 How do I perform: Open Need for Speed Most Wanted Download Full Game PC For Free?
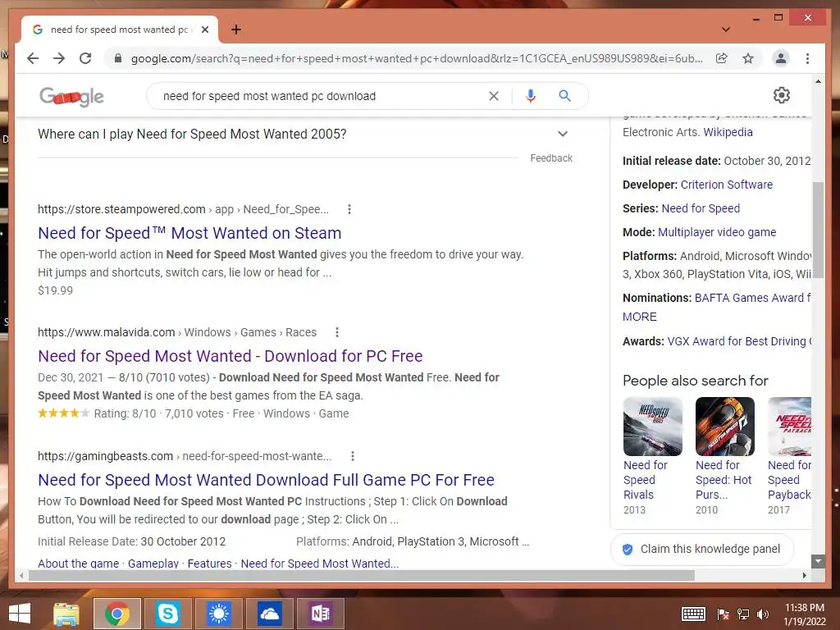[266, 480]
